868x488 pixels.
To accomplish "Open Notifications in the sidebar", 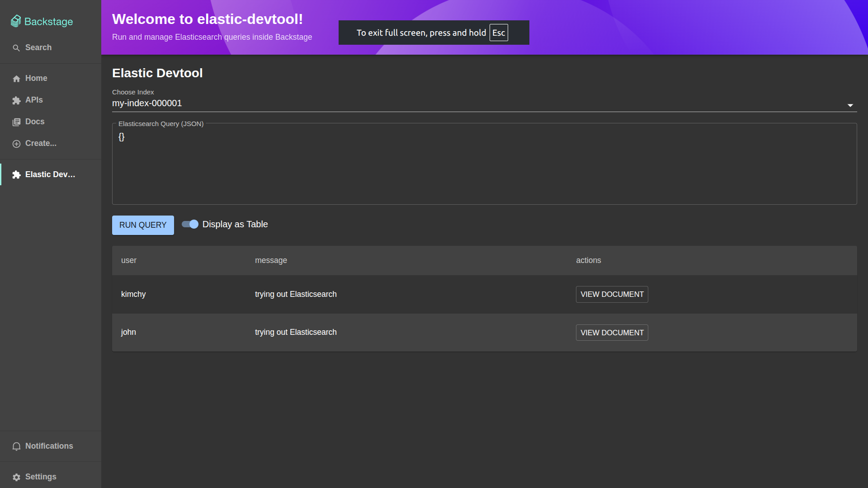I will (51, 446).
